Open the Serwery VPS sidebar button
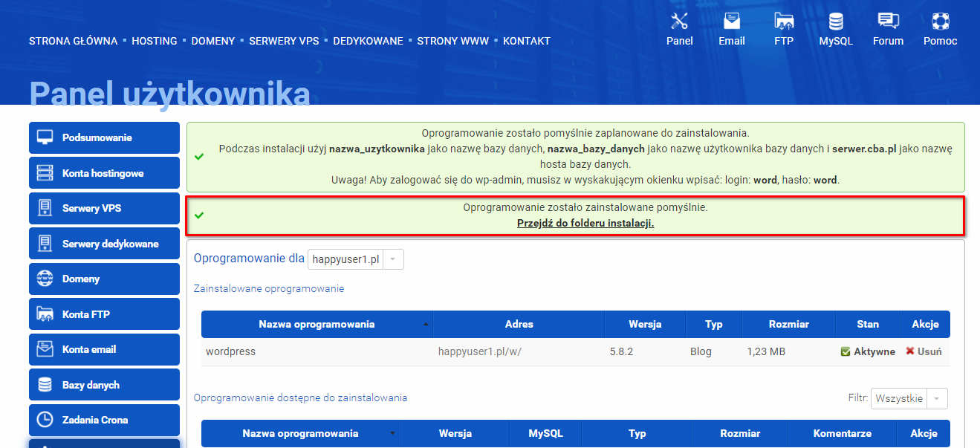Image resolution: width=980 pixels, height=448 pixels. 105,208
